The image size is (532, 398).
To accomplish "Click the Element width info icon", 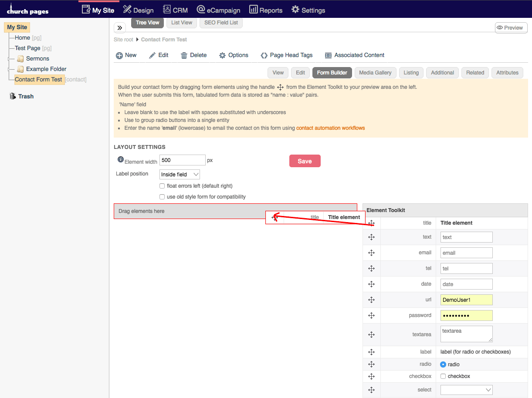I will [x=121, y=160].
